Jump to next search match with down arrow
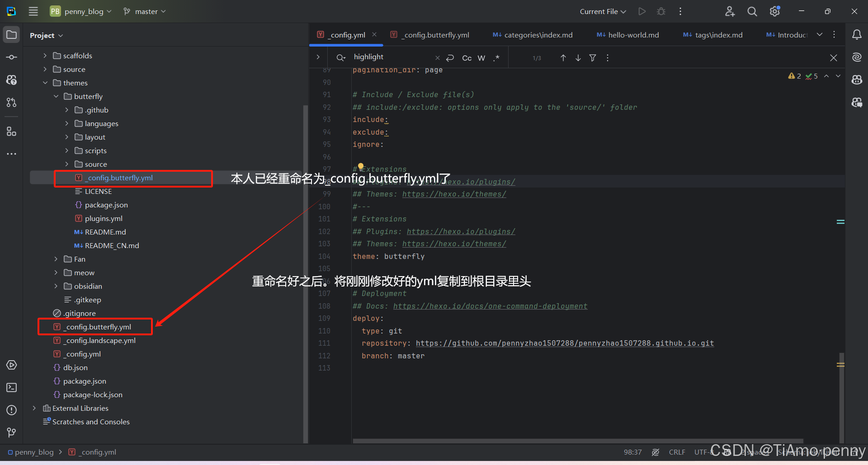Screen dimensions: 868x465 (x=578, y=58)
